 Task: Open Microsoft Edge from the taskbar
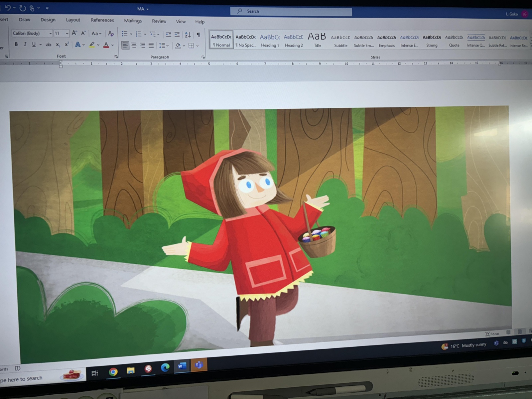pos(165,367)
